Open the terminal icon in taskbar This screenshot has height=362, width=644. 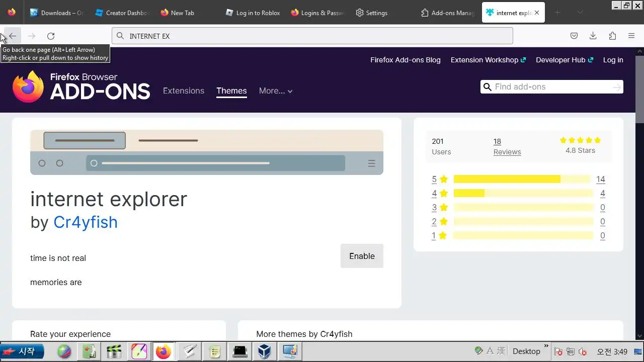click(240, 351)
